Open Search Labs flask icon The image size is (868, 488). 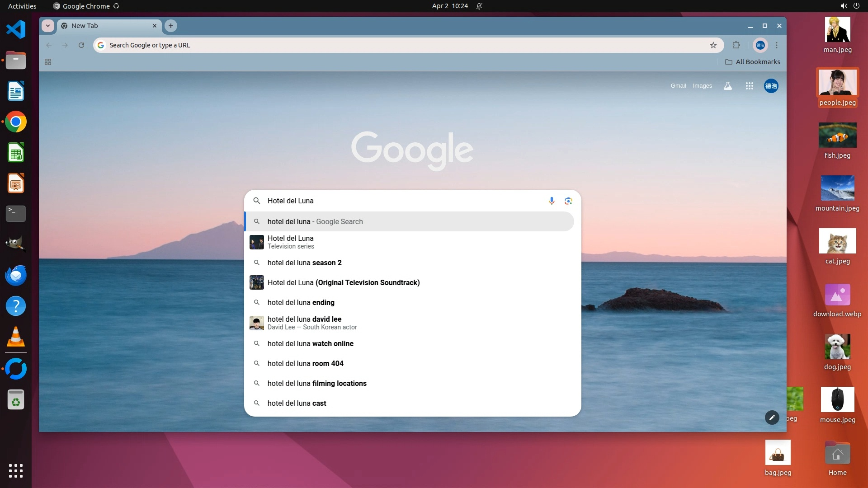click(727, 86)
